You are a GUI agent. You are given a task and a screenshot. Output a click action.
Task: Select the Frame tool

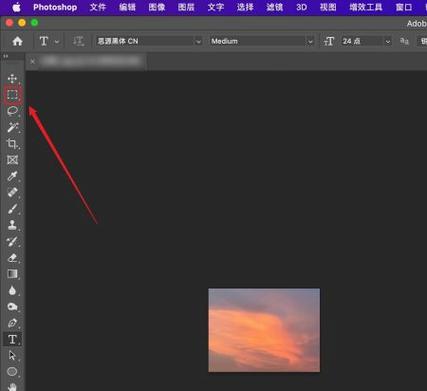(12, 160)
